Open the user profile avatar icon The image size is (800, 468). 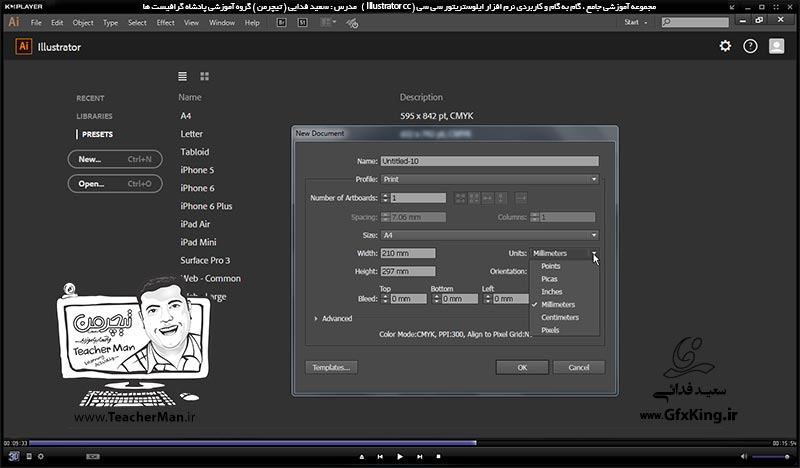click(777, 46)
